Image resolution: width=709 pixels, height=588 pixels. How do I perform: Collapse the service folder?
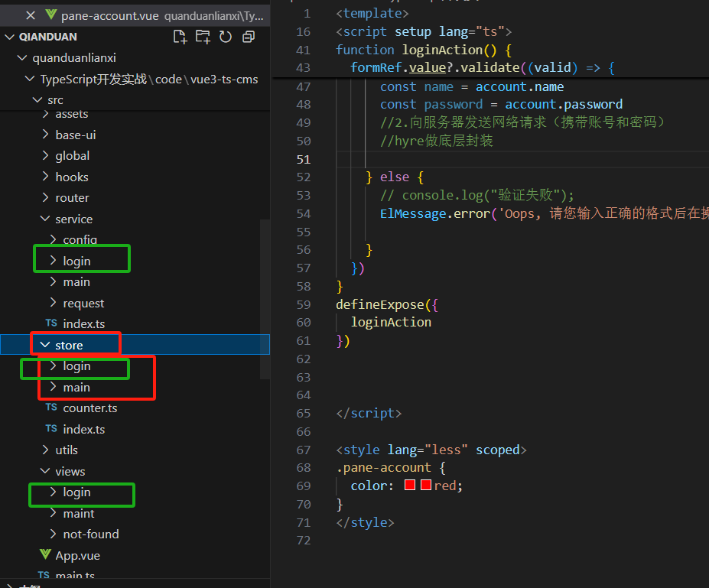pyautogui.click(x=45, y=219)
